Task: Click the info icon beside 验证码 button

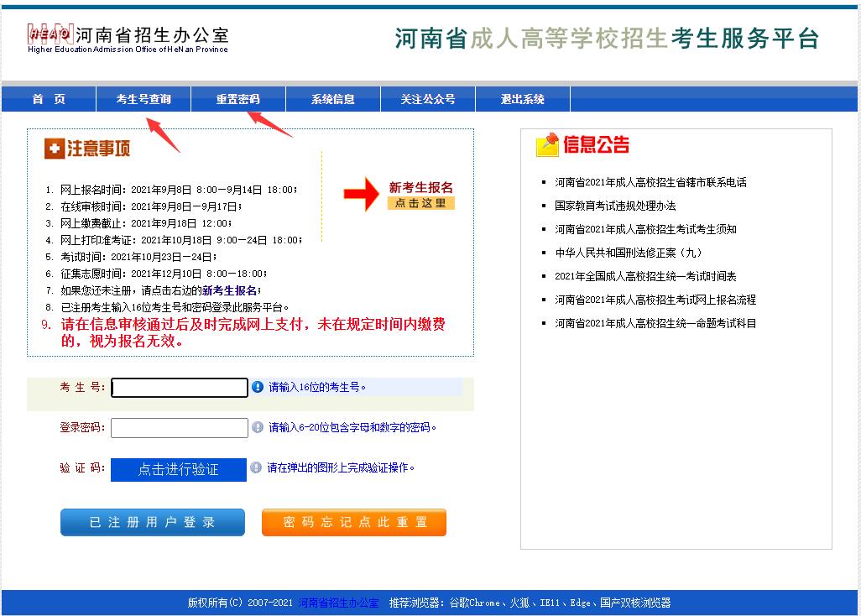Action: click(256, 467)
